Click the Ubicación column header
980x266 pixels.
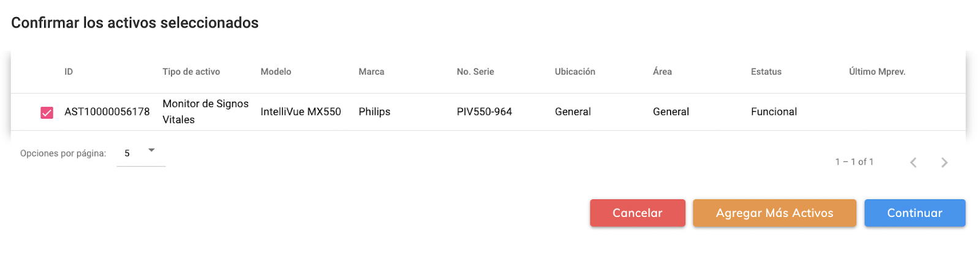click(x=575, y=72)
